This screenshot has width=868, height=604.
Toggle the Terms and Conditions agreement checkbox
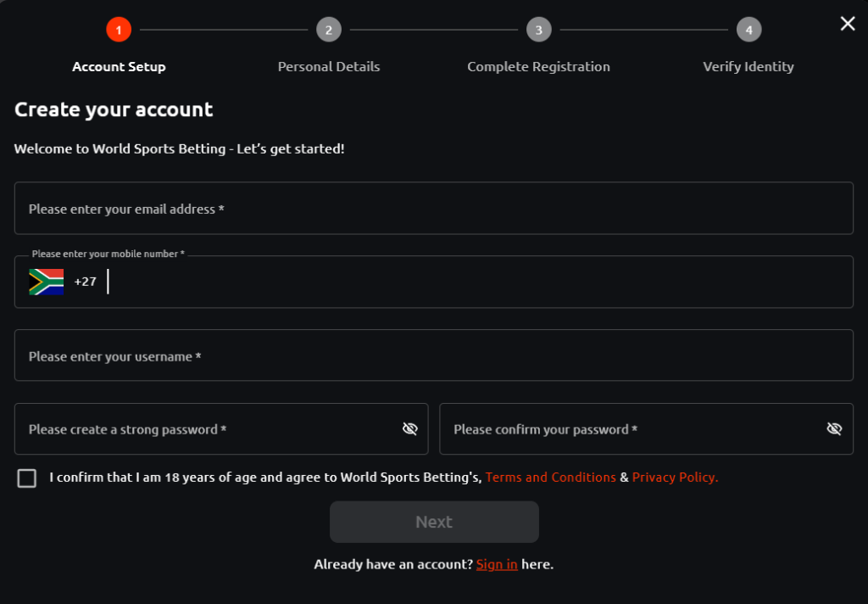tap(26, 478)
